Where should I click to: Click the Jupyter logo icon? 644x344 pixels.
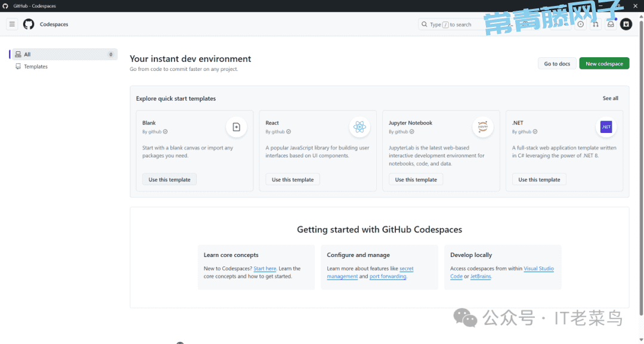pos(482,127)
